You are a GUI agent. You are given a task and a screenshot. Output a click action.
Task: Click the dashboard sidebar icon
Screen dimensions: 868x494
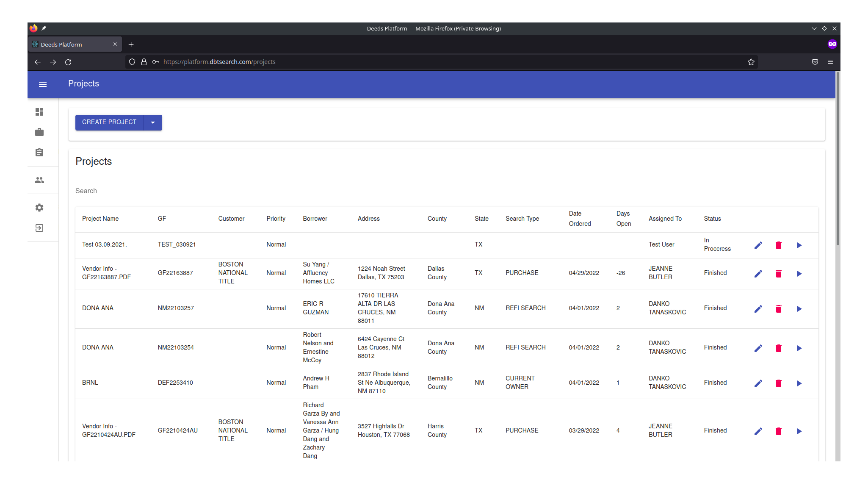39,112
